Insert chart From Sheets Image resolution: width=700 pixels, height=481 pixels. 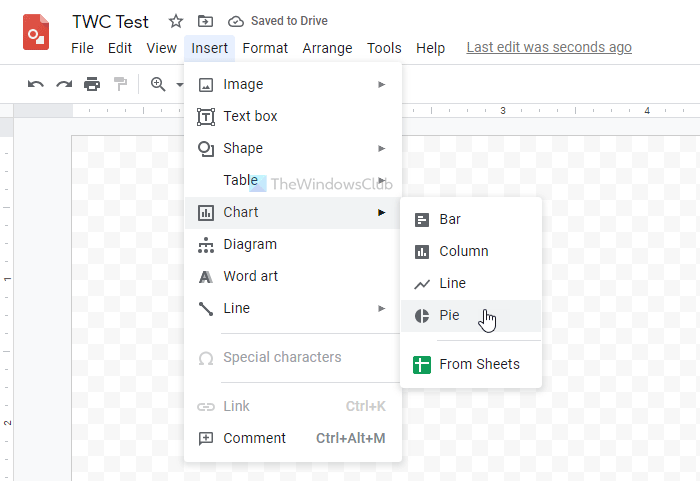[x=479, y=364]
